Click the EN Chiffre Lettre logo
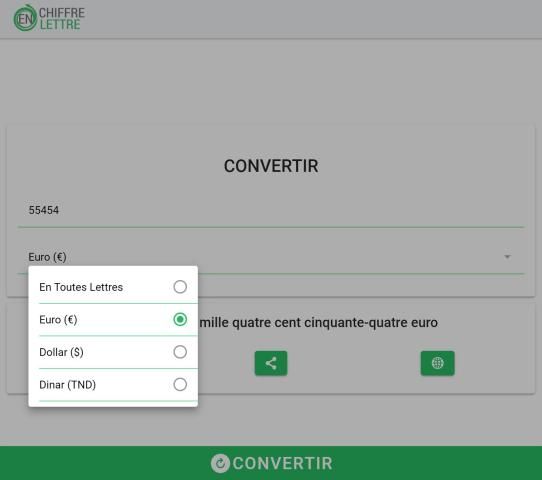 tap(49, 18)
